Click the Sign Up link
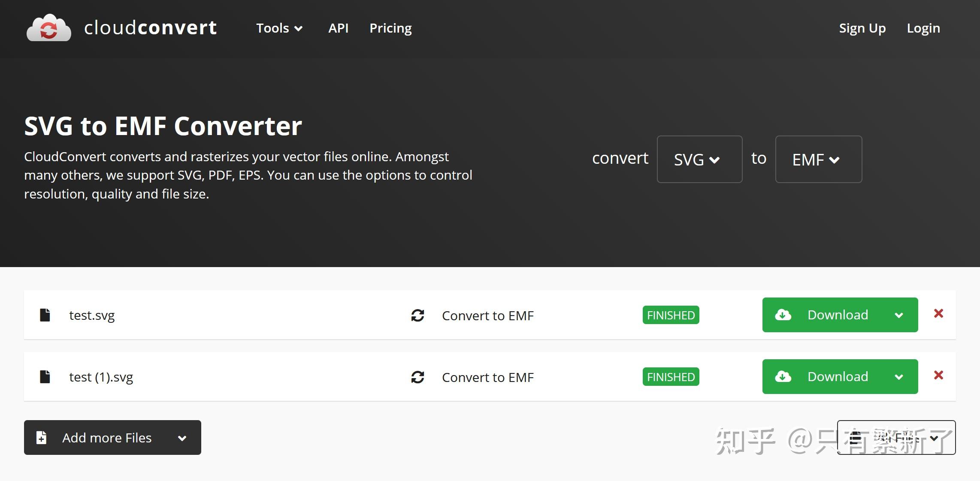 862,28
